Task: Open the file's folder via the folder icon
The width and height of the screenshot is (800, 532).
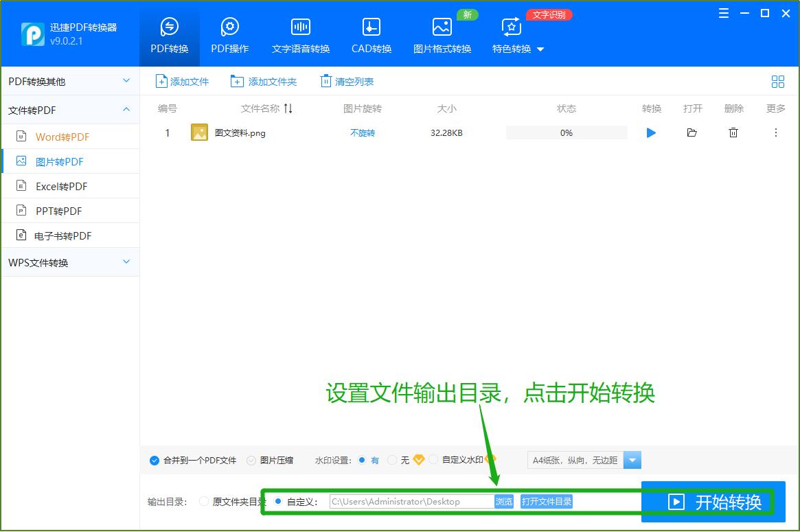Action: pyautogui.click(x=692, y=132)
